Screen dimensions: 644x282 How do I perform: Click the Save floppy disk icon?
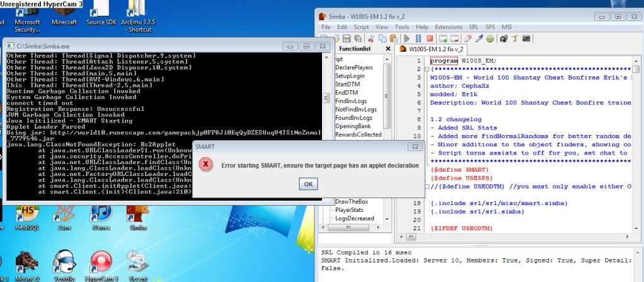[347, 38]
